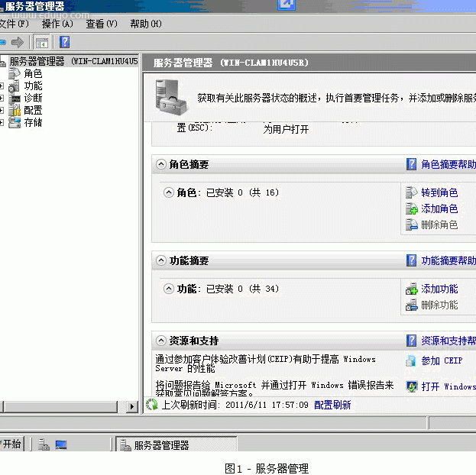Expand the 功能 tree node
This screenshot has width=476, height=475.
(x=2, y=86)
